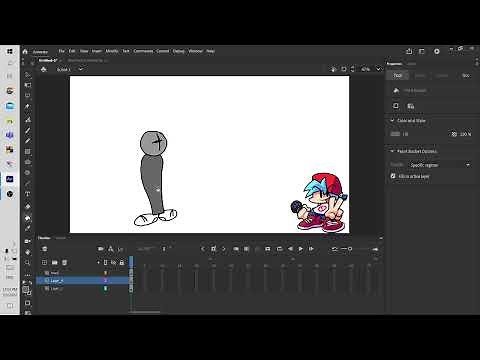Select the Paint Bucket tool in toolbar

(x=28, y=218)
